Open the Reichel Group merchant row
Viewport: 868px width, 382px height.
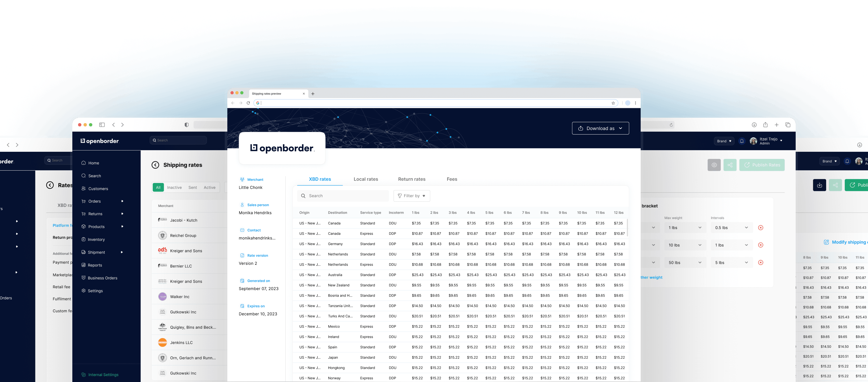click(x=189, y=235)
